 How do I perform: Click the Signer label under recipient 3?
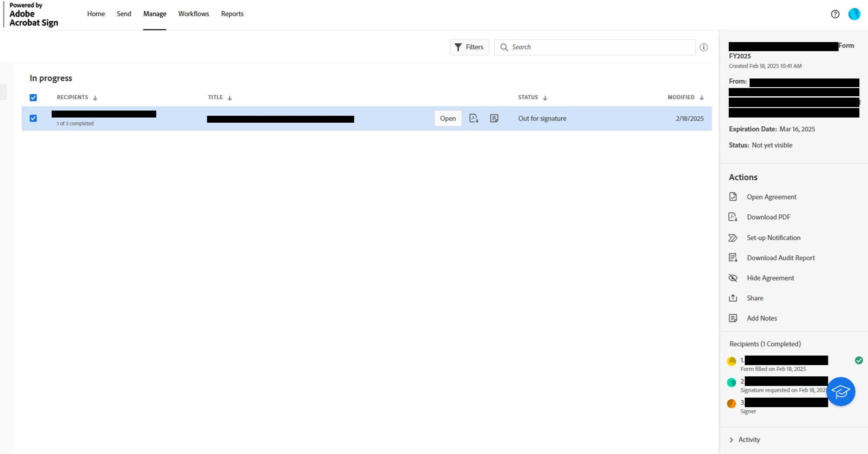click(x=748, y=412)
